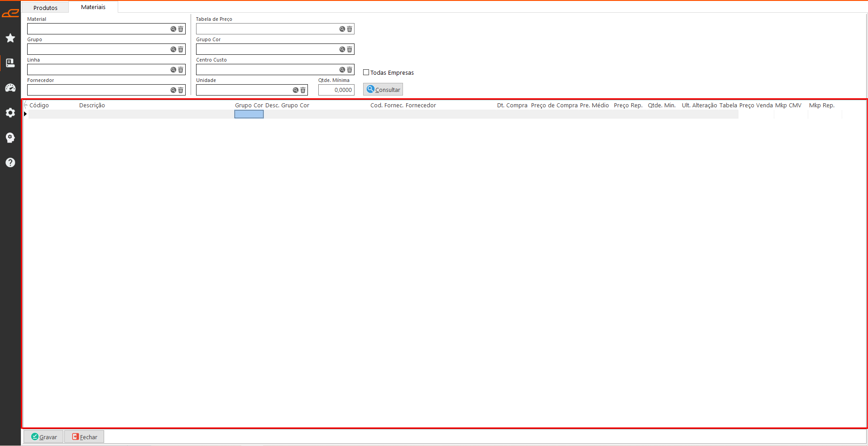Screen dimensions: 868x446
Task: Open the settings gear in sidebar
Action: pos(10,113)
